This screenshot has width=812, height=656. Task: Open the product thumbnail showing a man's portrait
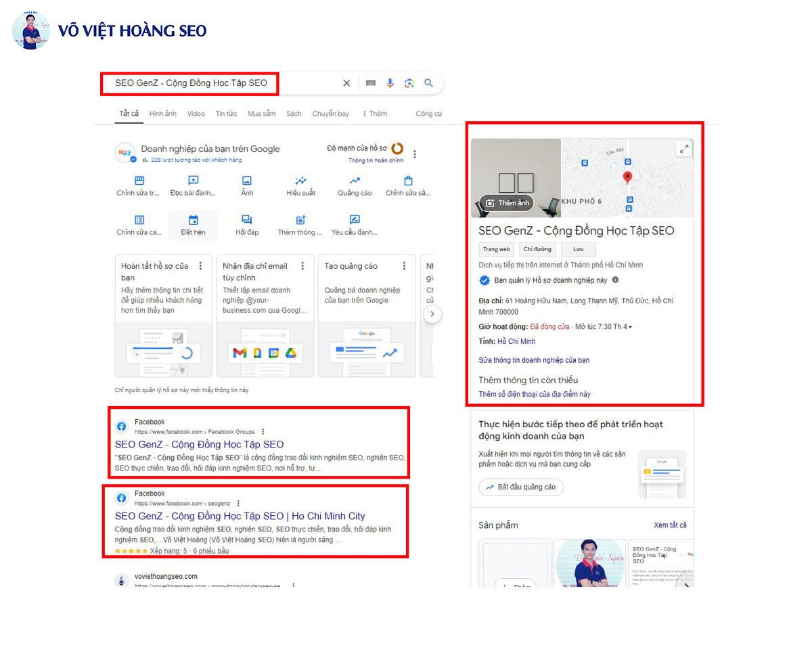[x=588, y=562]
